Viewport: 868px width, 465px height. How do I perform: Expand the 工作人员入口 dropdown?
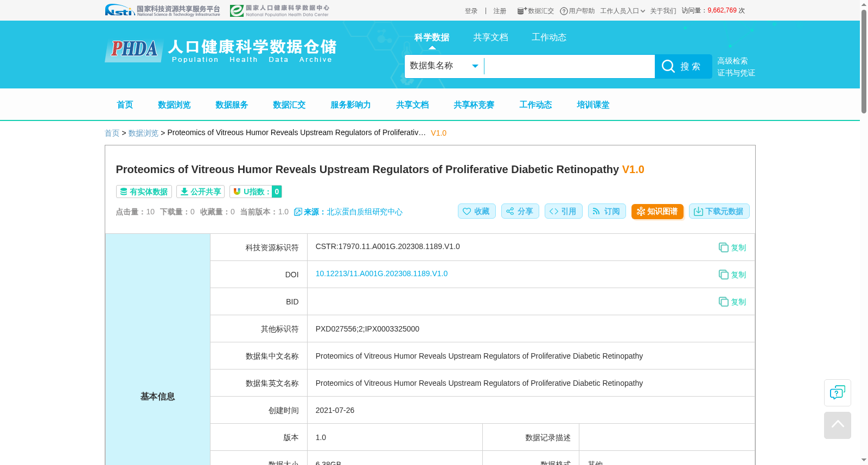[x=622, y=11]
